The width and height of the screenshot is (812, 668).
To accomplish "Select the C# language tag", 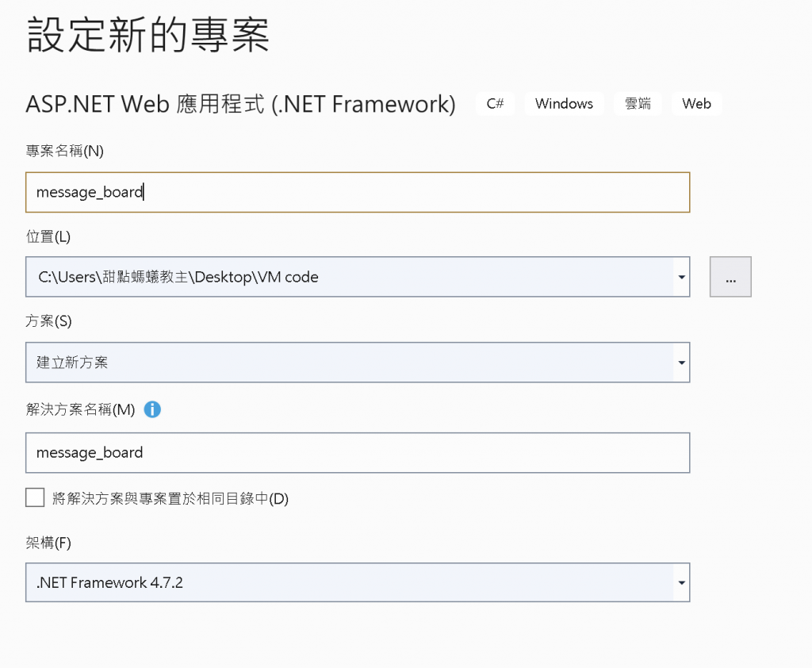I will (495, 104).
